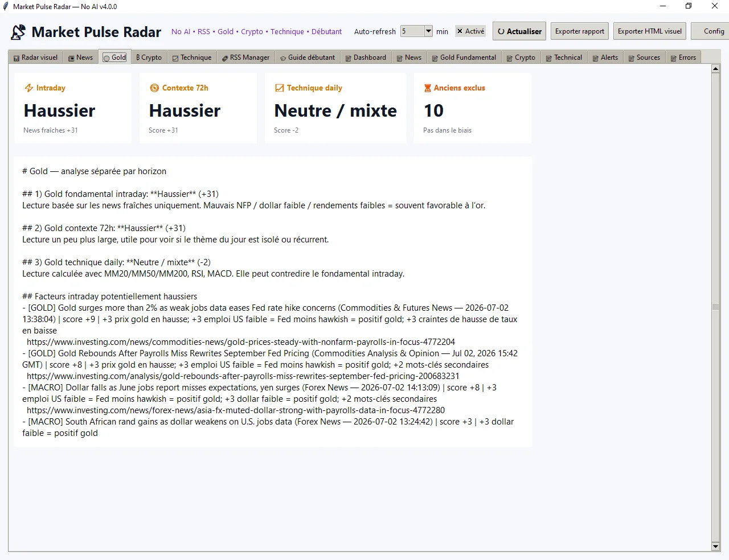Click the '## 3) Gold technique daily' line
Image resolution: width=729 pixels, height=560 pixels.
116,262
